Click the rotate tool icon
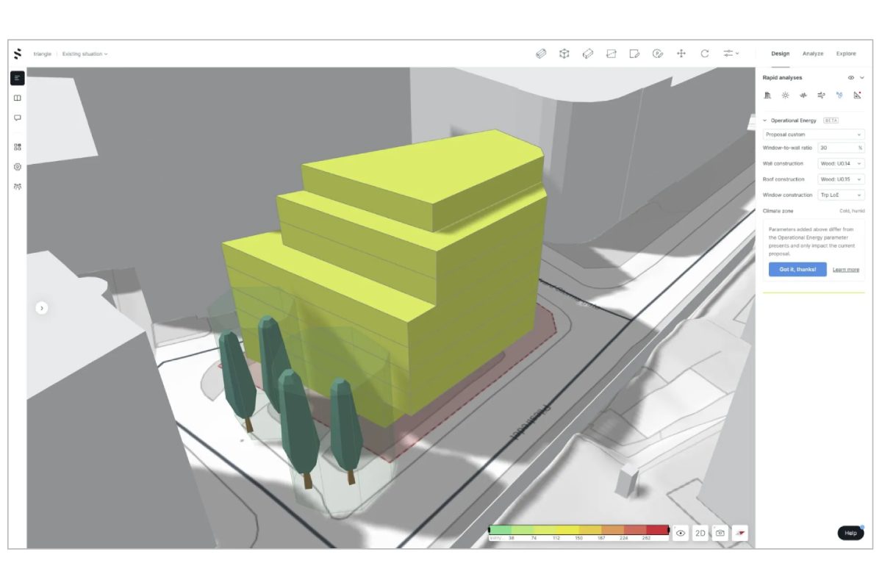882x588 pixels. tap(704, 54)
